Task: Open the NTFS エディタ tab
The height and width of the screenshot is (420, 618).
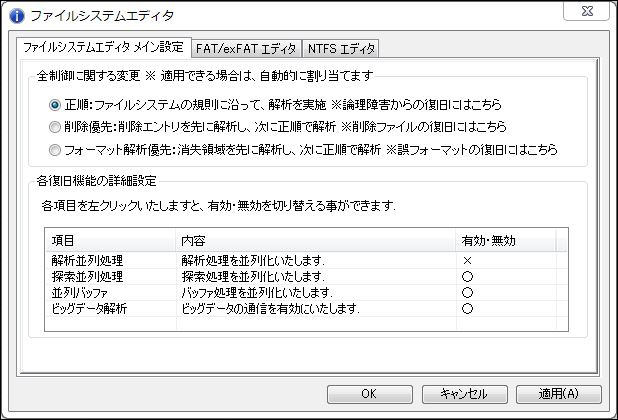Action: pyautogui.click(x=341, y=48)
